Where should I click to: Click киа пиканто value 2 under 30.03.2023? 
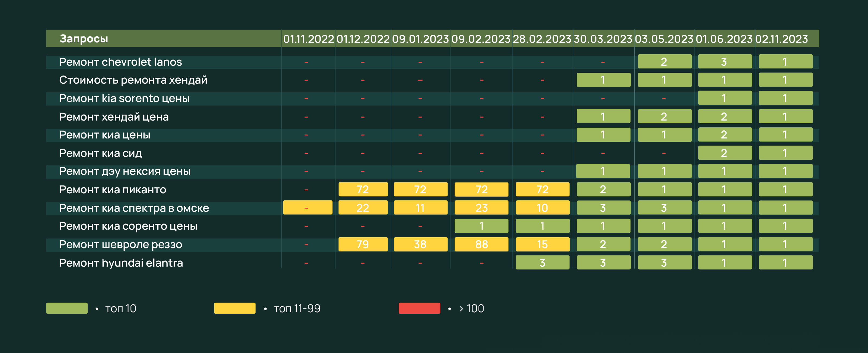pyautogui.click(x=604, y=189)
